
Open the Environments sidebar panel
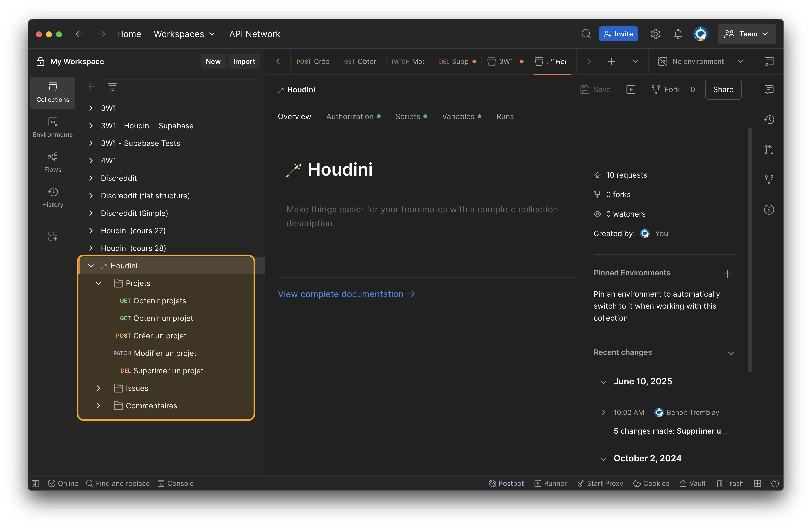click(53, 127)
